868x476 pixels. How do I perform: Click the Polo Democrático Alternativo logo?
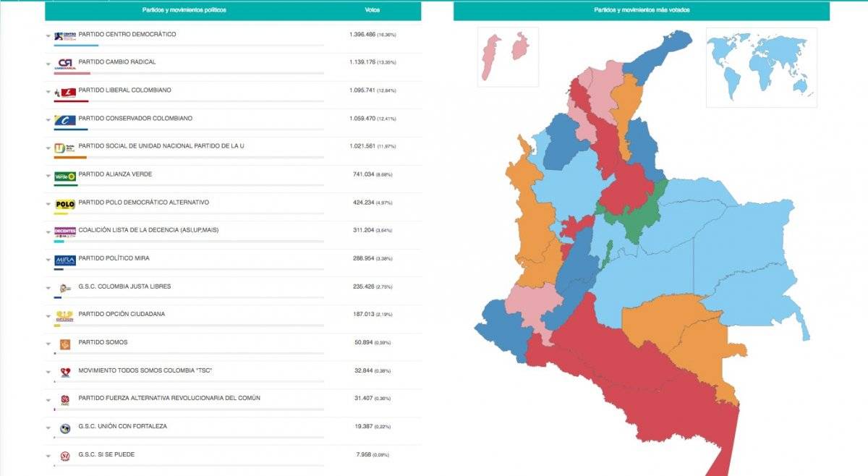coord(65,203)
